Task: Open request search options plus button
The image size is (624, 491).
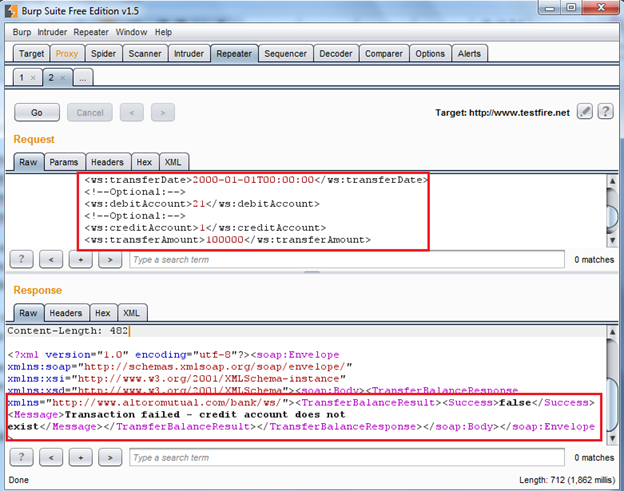Action: point(83,260)
